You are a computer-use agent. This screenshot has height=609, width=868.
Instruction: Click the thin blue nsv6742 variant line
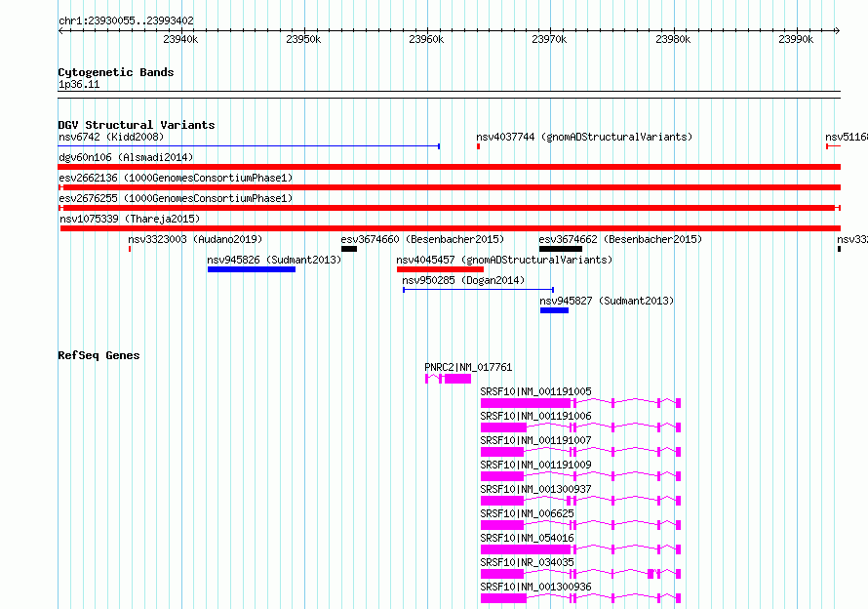click(x=249, y=146)
